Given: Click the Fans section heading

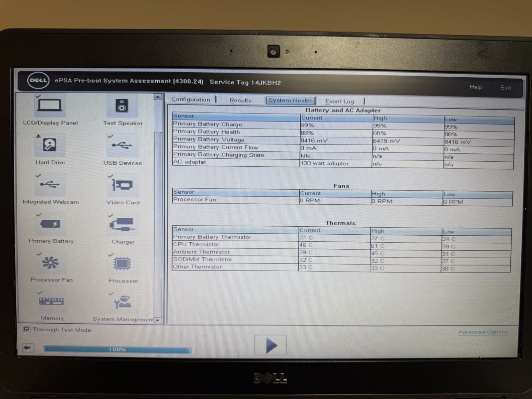Looking at the screenshot, I should 341,186.
